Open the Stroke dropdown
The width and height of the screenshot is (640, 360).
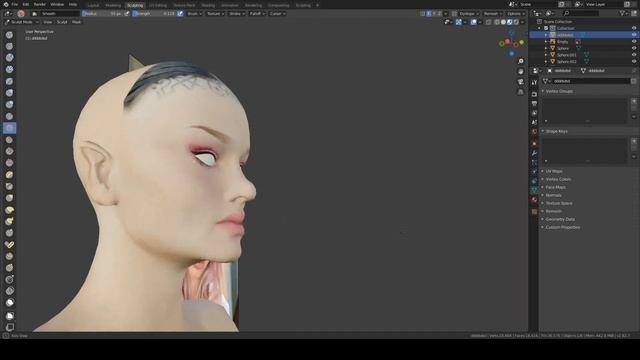(x=237, y=13)
